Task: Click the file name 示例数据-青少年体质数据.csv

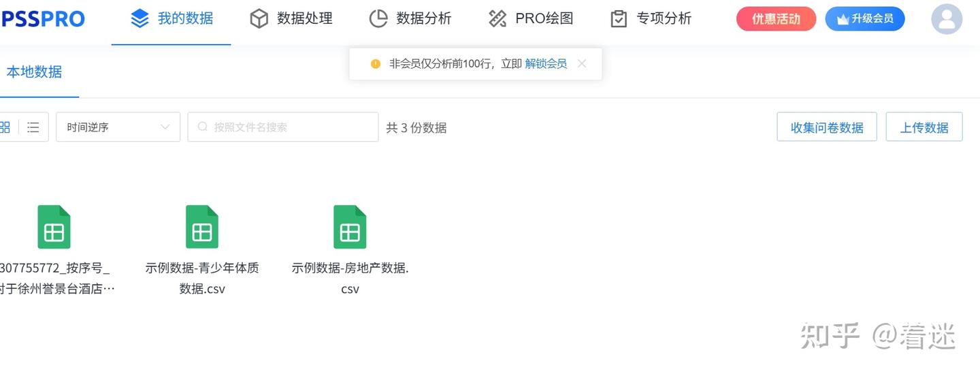Action: [x=202, y=279]
